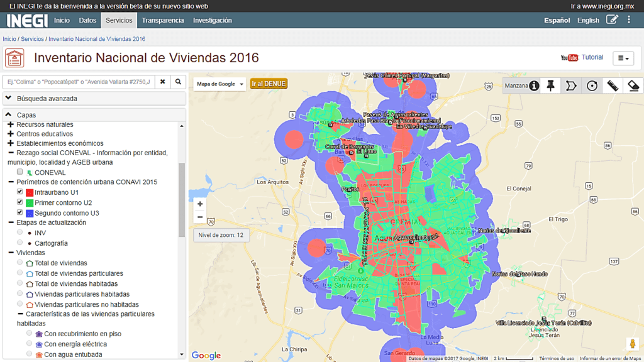644x362 pixels.
Task: Select the pushpin marker tool
Action: [x=551, y=85]
